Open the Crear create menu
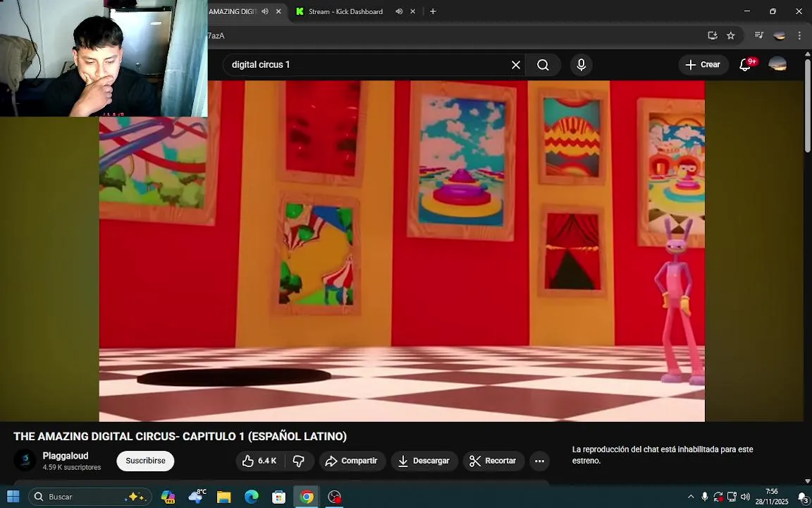 point(703,65)
